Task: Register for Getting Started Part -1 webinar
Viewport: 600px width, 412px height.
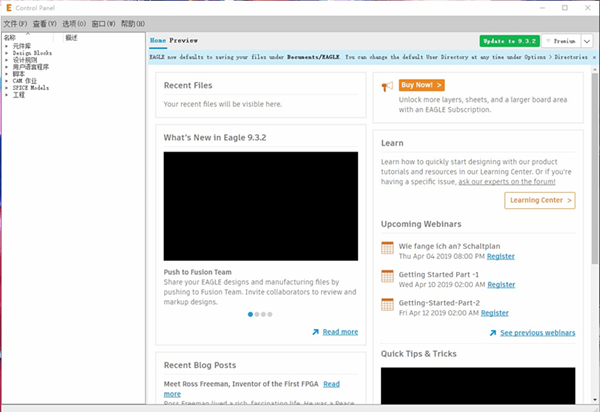Action: 501,285
